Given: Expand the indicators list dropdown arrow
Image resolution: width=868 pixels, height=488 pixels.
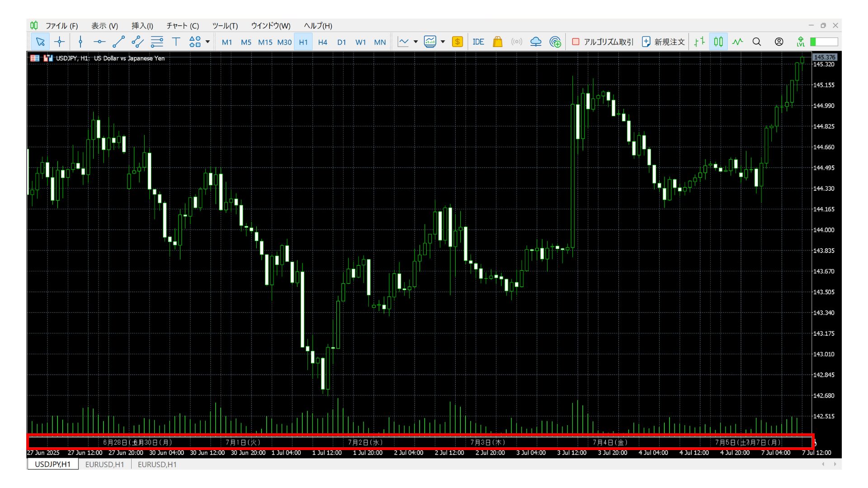Looking at the screenshot, I should point(443,42).
